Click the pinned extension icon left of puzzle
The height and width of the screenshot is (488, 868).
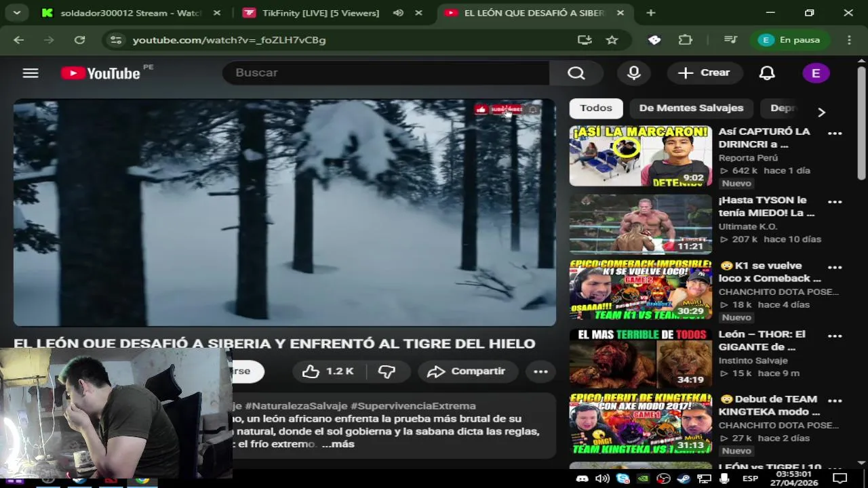pyautogui.click(x=654, y=40)
